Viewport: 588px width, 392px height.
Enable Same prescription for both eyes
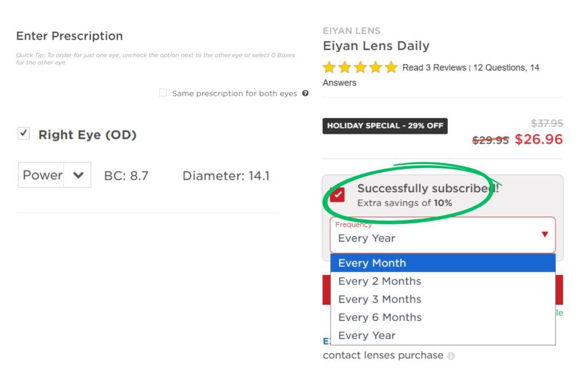click(163, 93)
